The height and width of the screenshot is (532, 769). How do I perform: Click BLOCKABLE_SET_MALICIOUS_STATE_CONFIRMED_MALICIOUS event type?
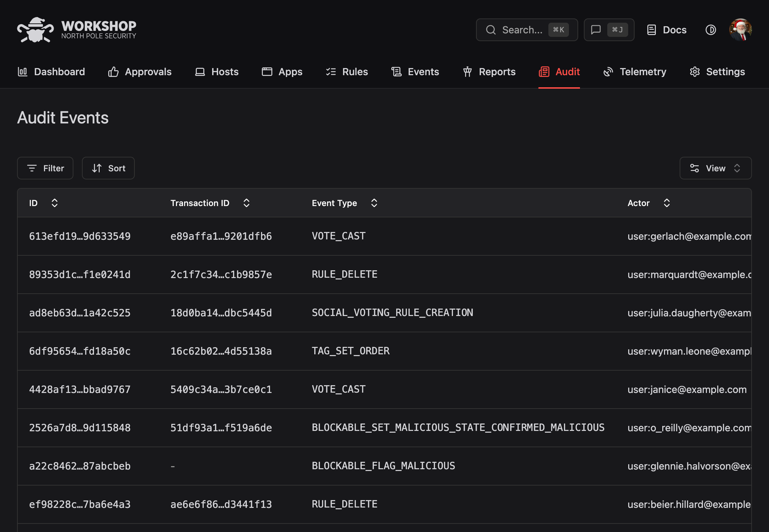pos(458,427)
